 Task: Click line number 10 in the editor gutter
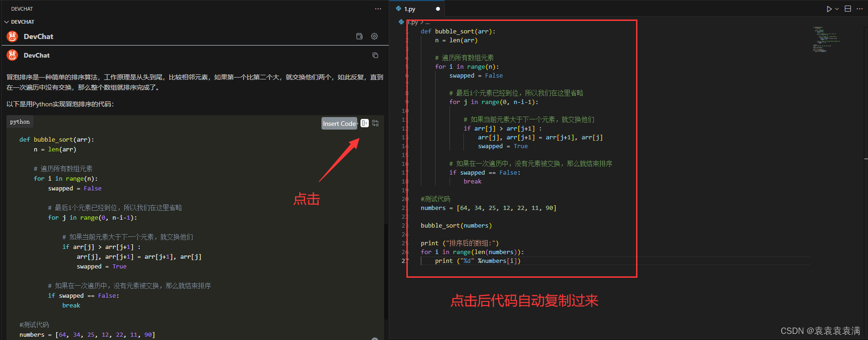(x=405, y=111)
